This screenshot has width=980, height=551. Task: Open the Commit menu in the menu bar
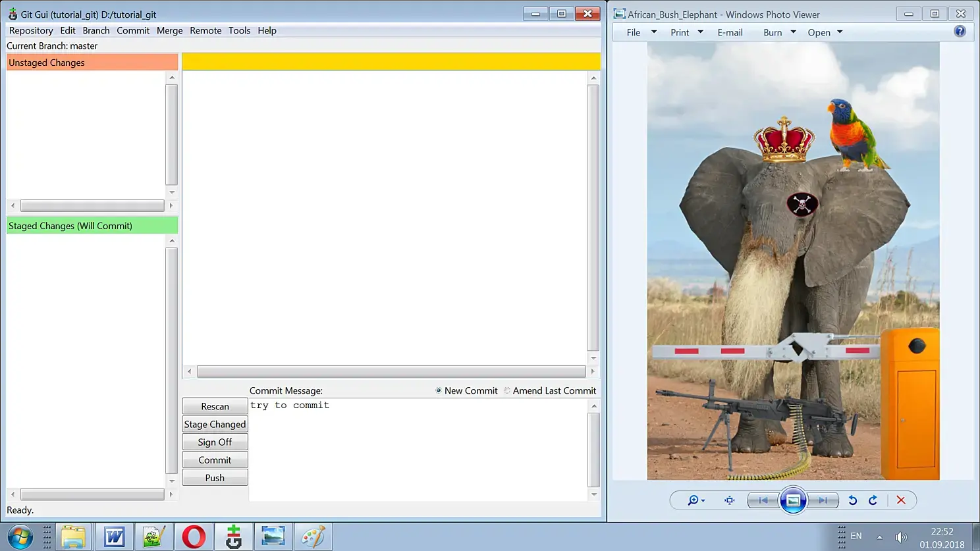pos(133,30)
